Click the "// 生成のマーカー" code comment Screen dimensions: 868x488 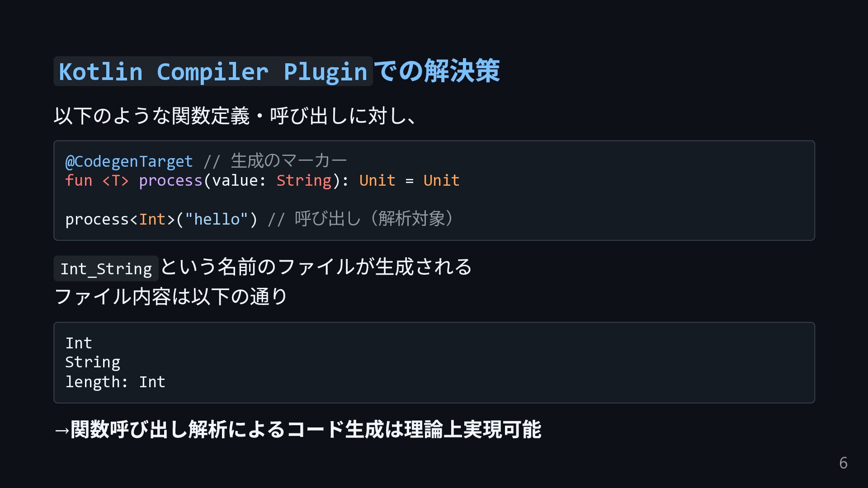pyautogui.click(x=275, y=161)
